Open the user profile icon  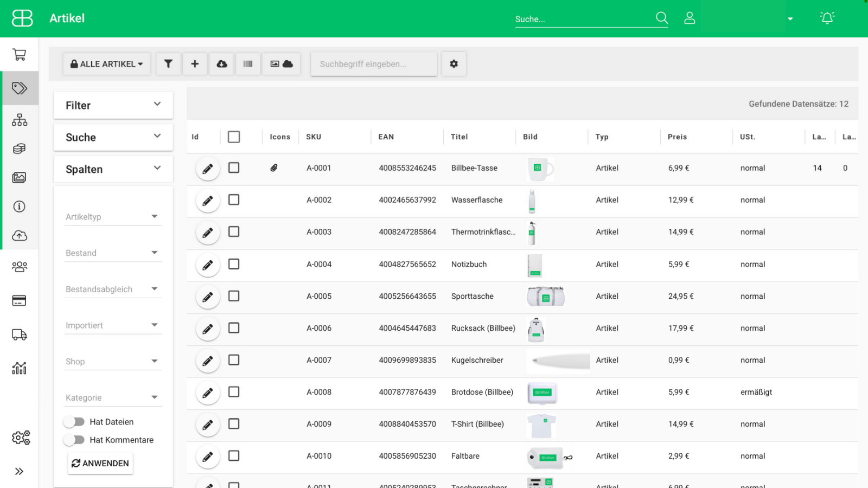coord(690,18)
